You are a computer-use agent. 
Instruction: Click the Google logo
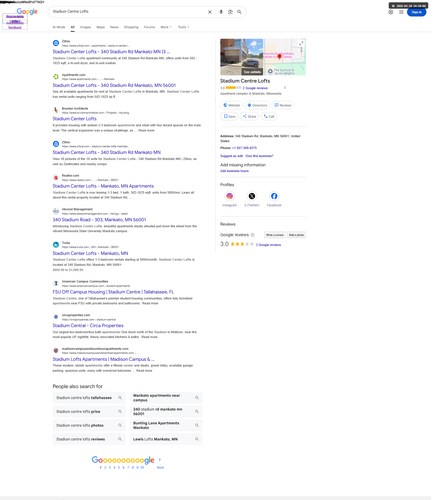27,12
